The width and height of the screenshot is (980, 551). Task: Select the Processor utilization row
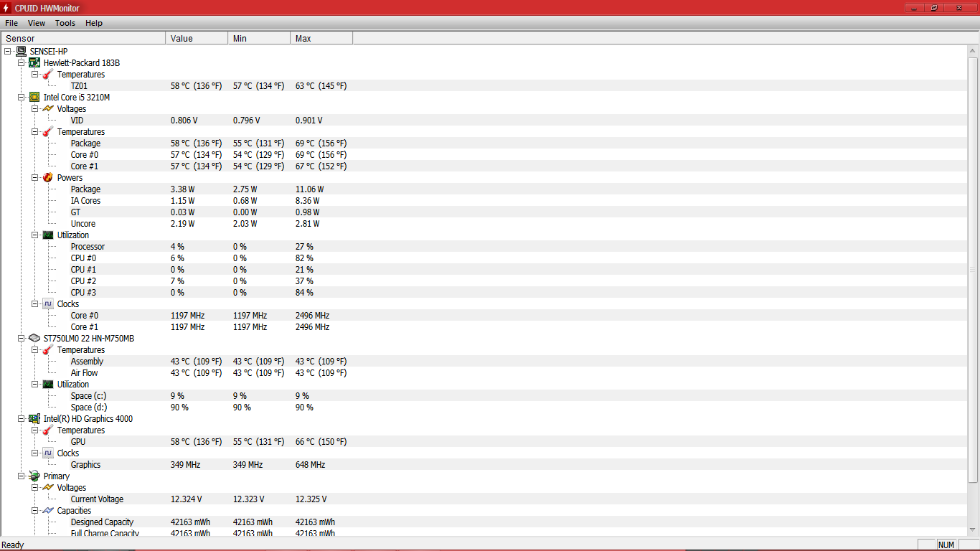coord(484,247)
